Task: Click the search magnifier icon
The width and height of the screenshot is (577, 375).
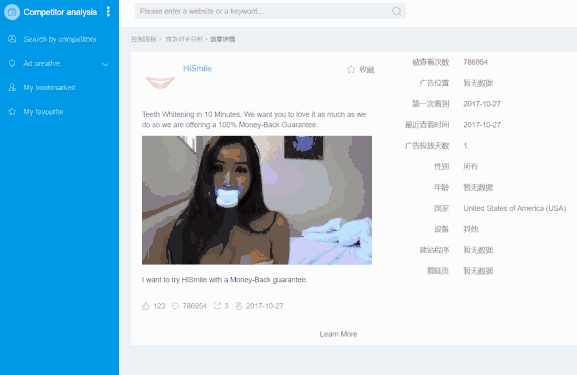Action: [396, 11]
